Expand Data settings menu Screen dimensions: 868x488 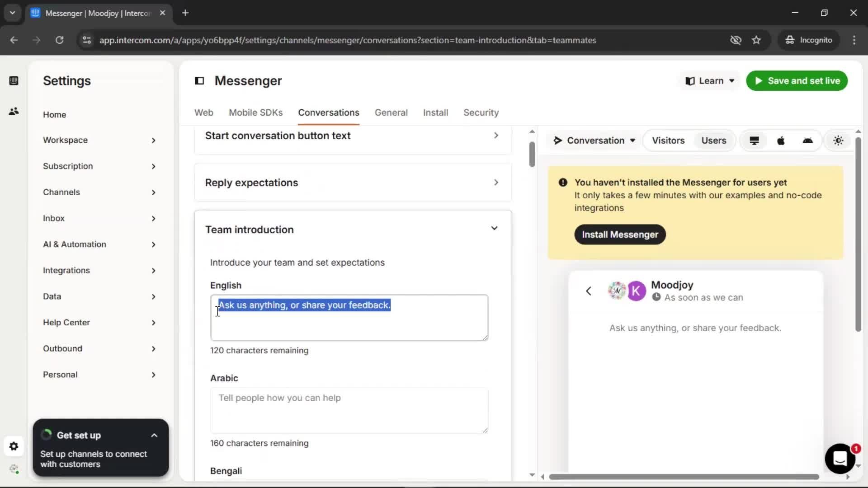coord(99,296)
